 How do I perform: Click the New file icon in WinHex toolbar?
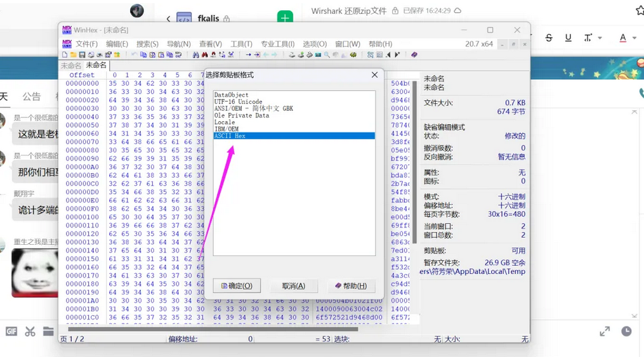coord(65,55)
